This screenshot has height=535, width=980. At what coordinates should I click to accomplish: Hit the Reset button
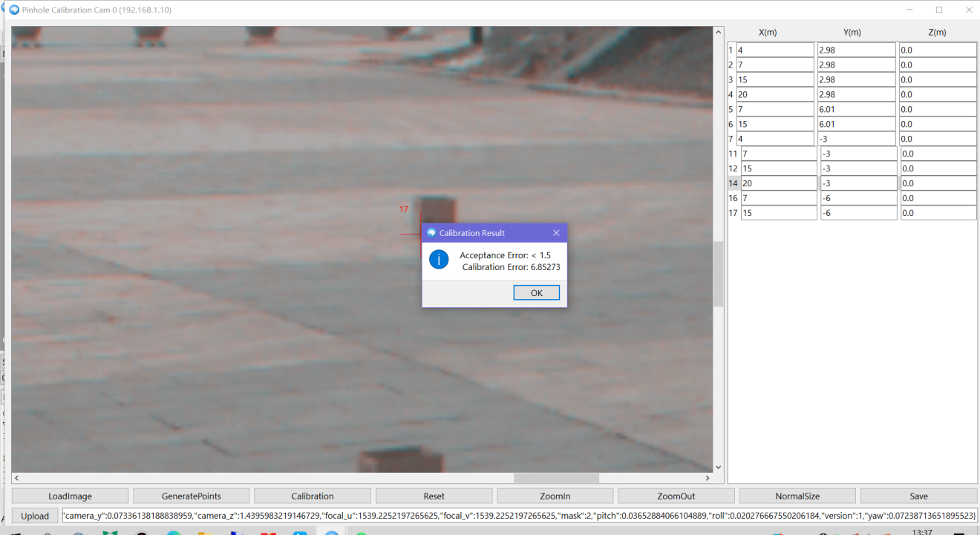pos(434,496)
